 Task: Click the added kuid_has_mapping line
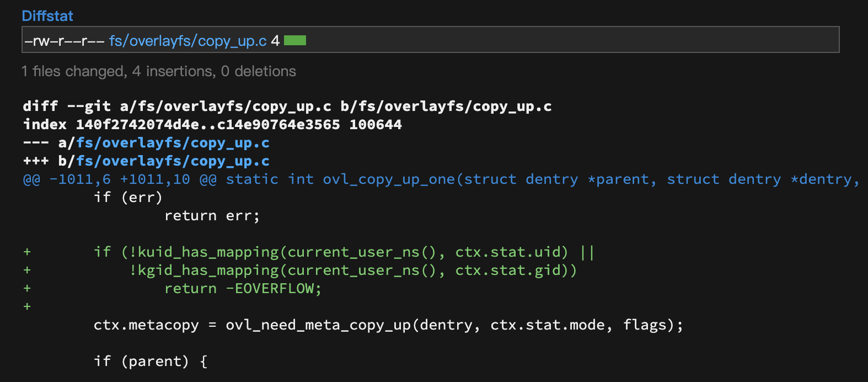309,252
